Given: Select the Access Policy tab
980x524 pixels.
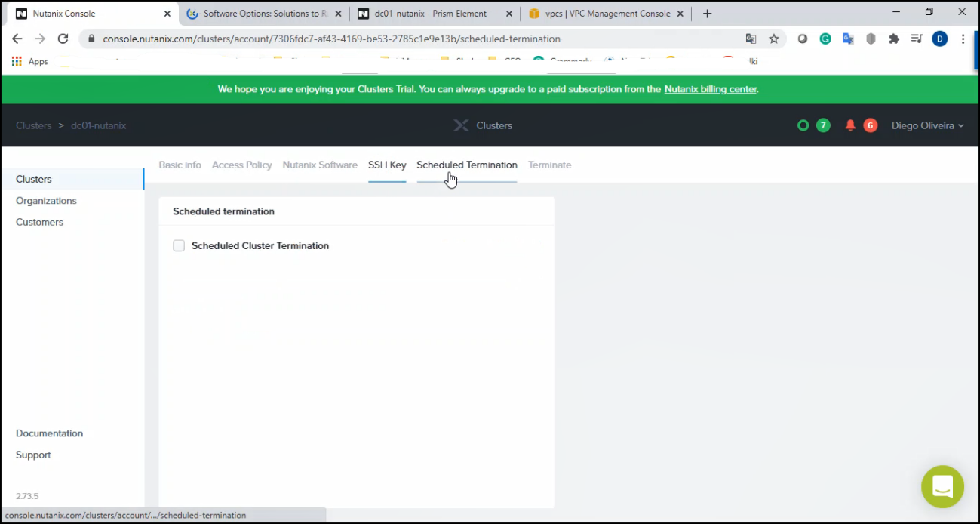Looking at the screenshot, I should tap(241, 165).
